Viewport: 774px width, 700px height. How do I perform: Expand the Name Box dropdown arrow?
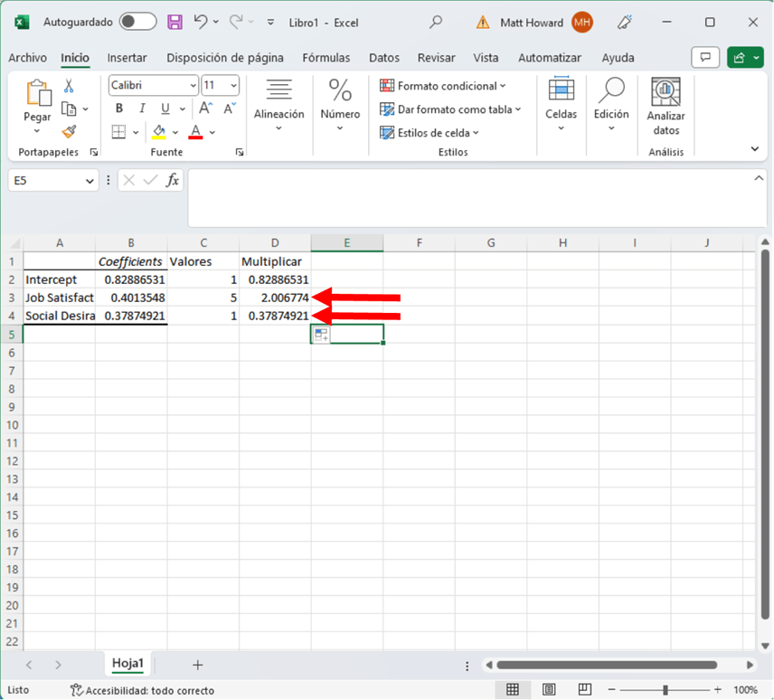coord(90,181)
